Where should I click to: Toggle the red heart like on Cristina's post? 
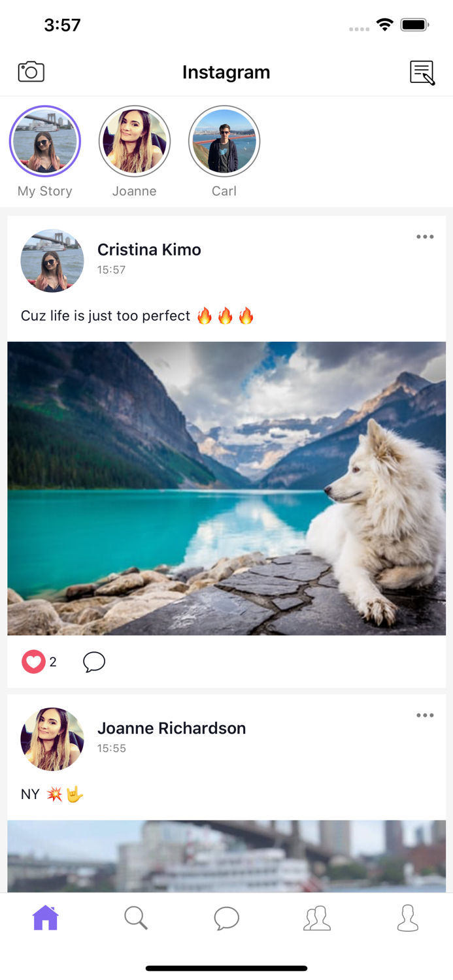(x=33, y=662)
